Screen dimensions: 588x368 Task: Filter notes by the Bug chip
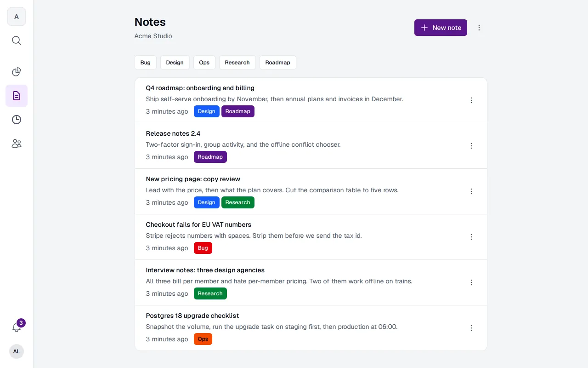coord(146,63)
